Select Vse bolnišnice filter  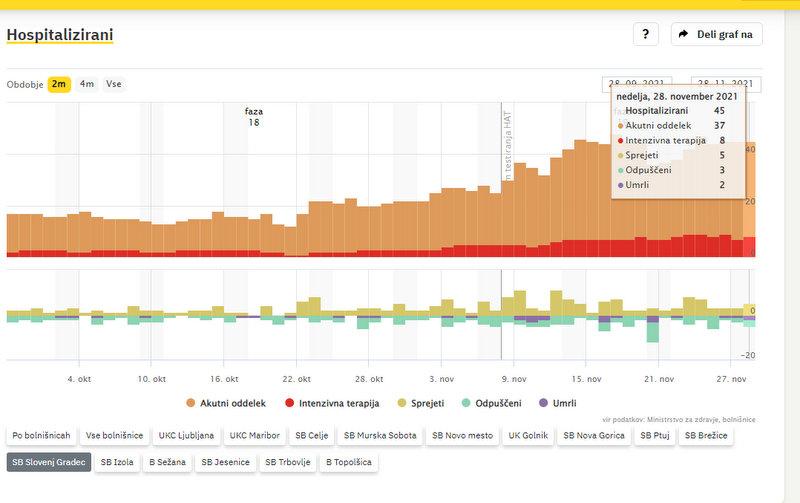coord(114,436)
